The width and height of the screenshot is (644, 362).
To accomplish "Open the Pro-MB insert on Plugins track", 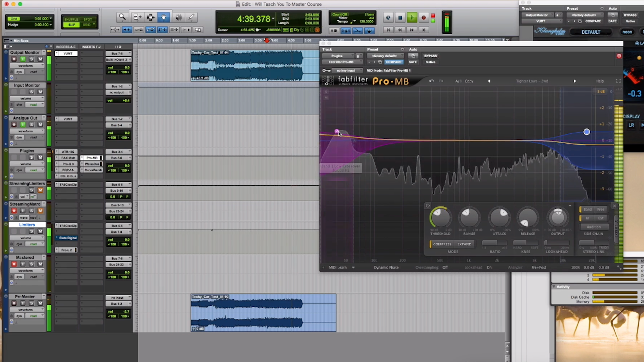I will (x=92, y=158).
